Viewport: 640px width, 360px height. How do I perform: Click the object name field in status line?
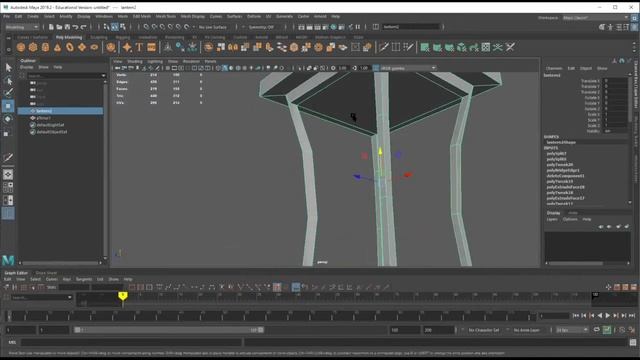411,27
